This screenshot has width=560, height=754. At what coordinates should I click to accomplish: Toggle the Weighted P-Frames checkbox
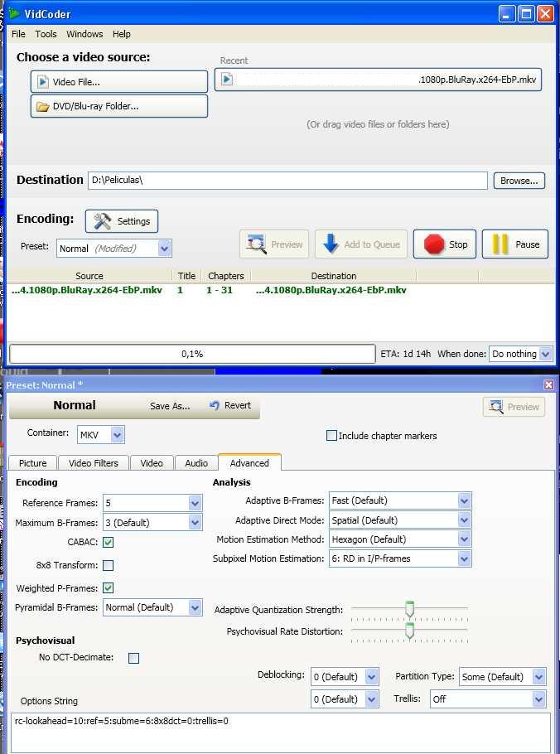coord(109,588)
